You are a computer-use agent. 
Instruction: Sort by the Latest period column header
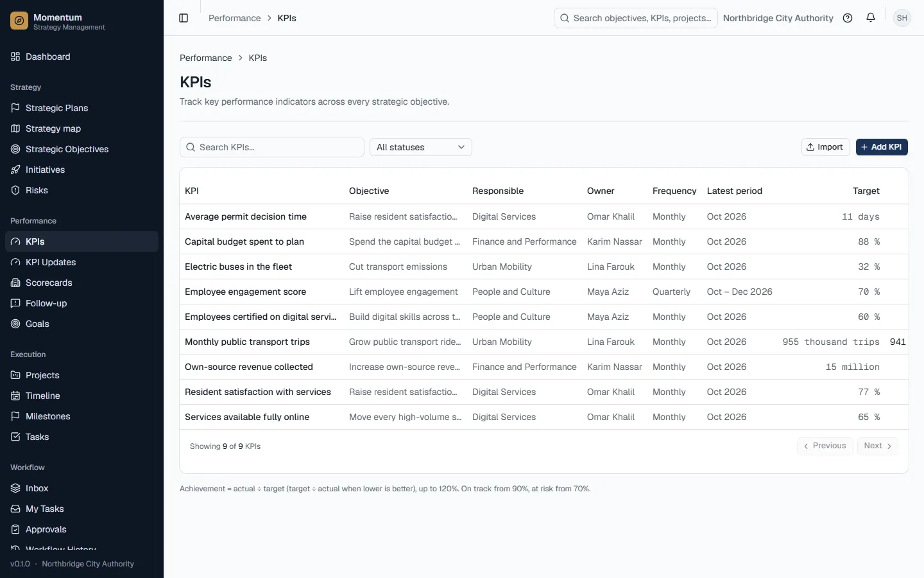[735, 191]
